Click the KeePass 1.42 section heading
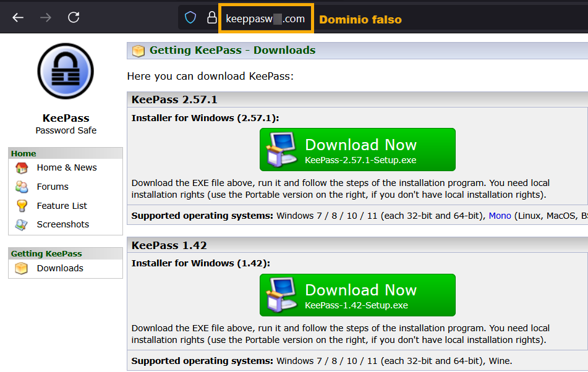 tap(169, 245)
